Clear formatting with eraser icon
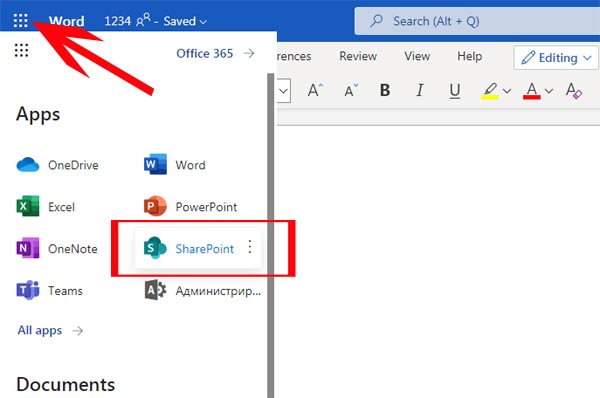 (x=574, y=91)
